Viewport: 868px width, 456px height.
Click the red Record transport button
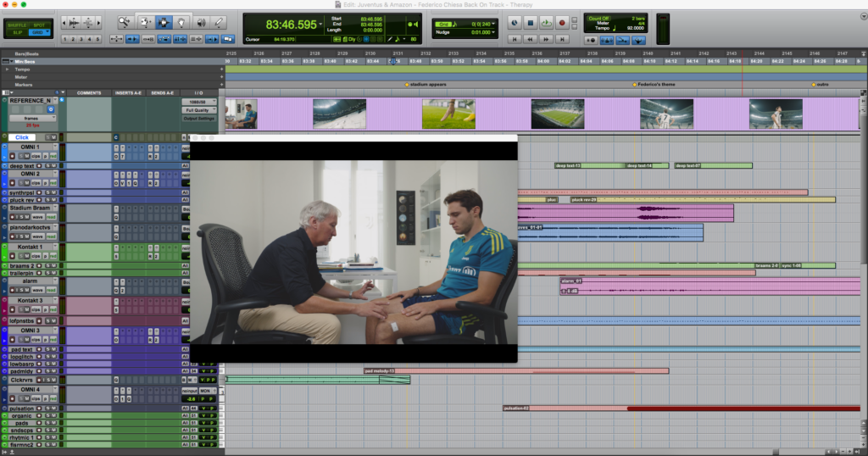click(x=562, y=23)
